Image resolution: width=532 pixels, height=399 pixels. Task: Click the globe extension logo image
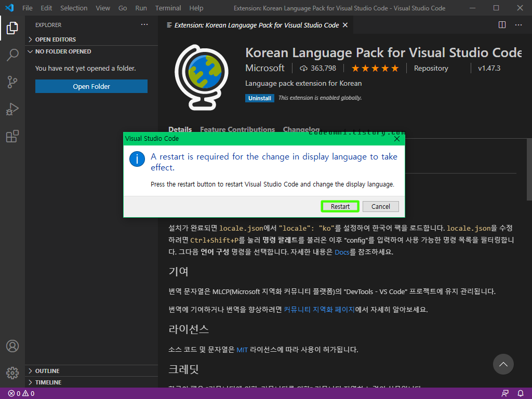(202, 77)
